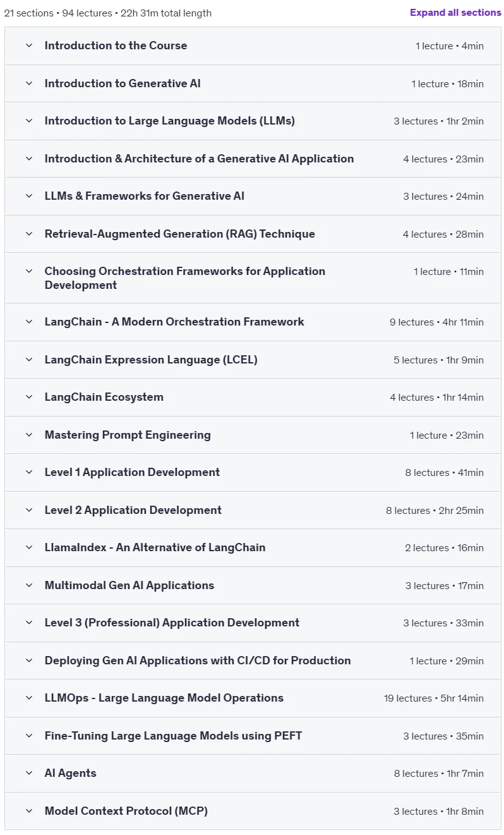Viewport: 504px width, 835px height.
Task: Click the AI Agents section title
Action: point(70,773)
